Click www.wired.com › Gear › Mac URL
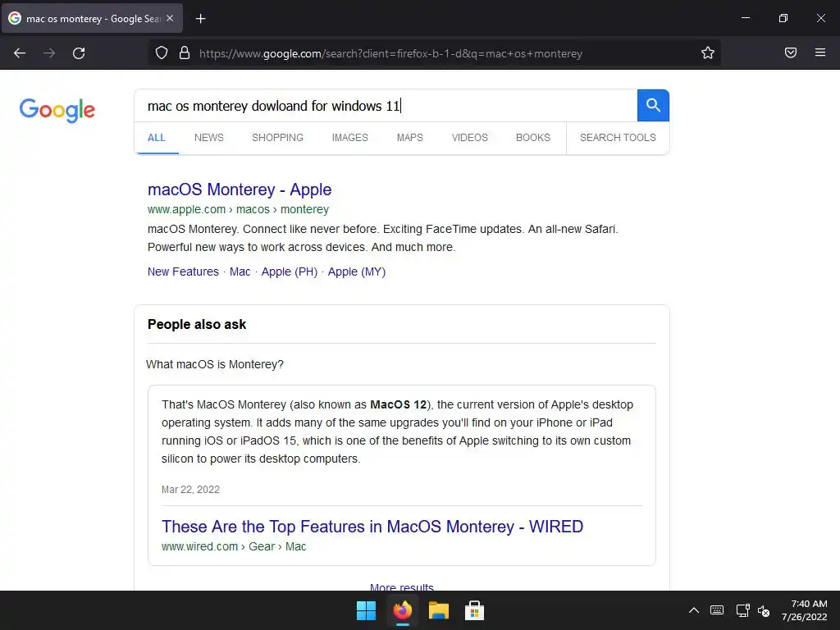The width and height of the screenshot is (840, 630). pyautogui.click(x=234, y=546)
